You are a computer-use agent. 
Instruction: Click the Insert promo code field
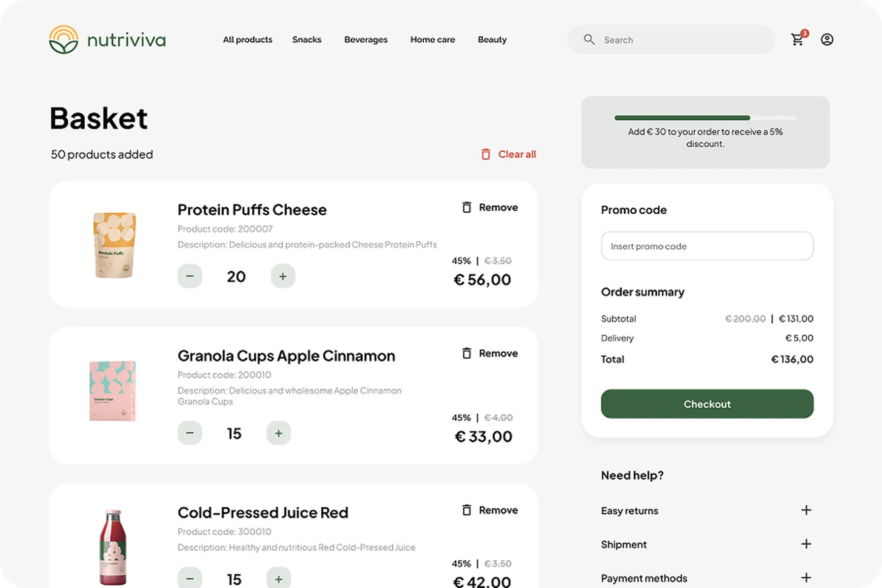[707, 246]
